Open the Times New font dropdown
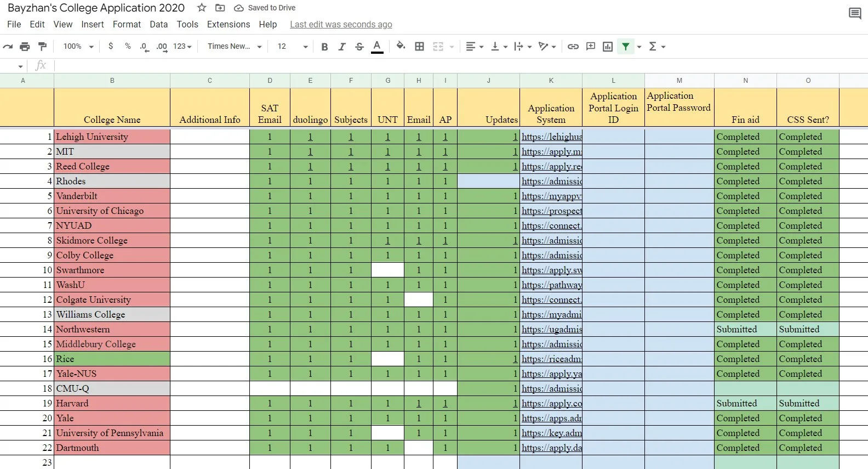 tap(235, 47)
